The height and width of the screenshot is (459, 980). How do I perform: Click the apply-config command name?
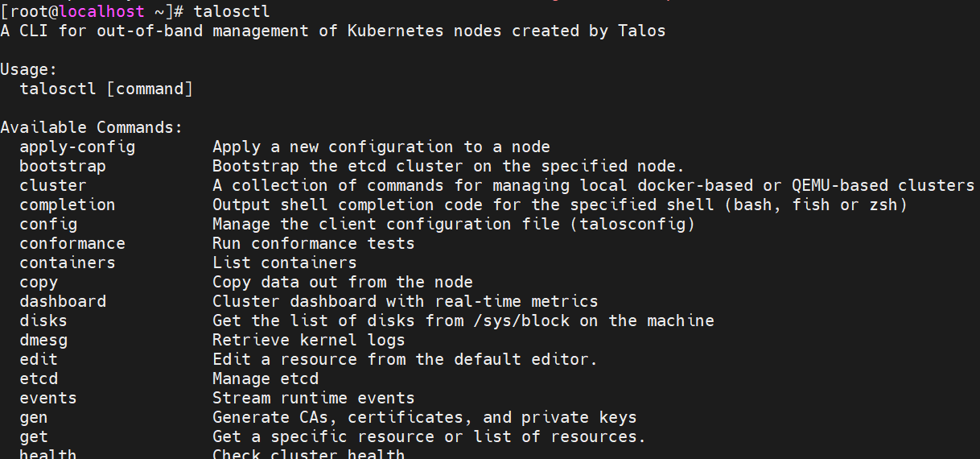tap(77, 147)
